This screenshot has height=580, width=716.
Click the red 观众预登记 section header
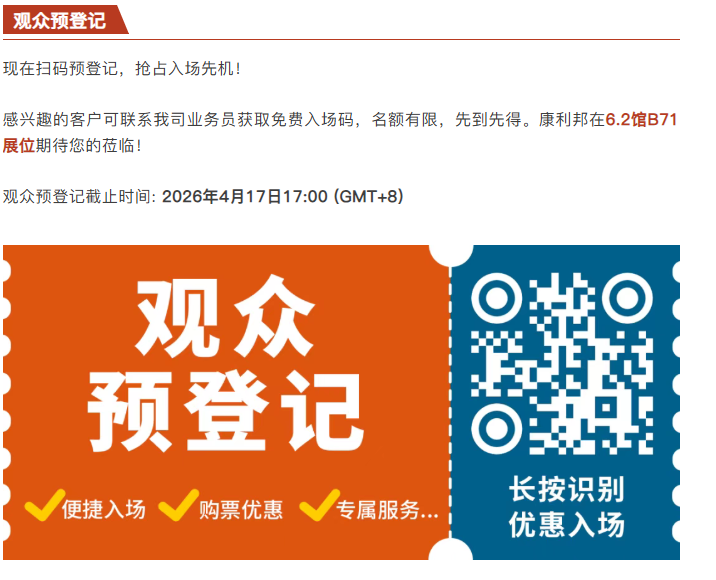coord(65,20)
